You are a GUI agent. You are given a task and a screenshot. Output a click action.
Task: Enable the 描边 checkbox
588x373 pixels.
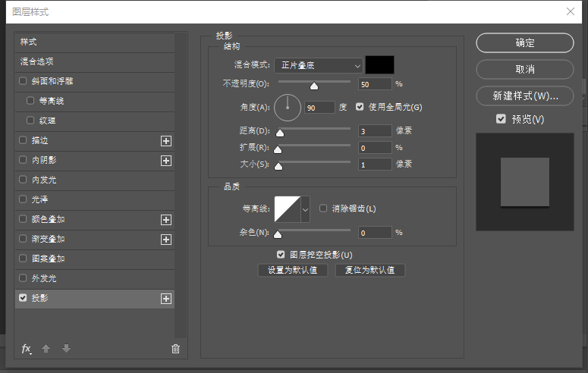point(23,140)
